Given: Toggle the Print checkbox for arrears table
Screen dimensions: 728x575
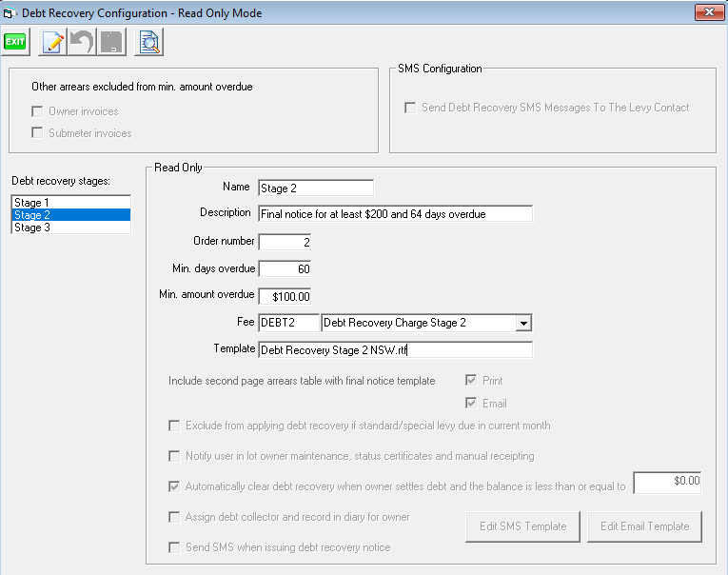Looking at the screenshot, I should [x=471, y=381].
